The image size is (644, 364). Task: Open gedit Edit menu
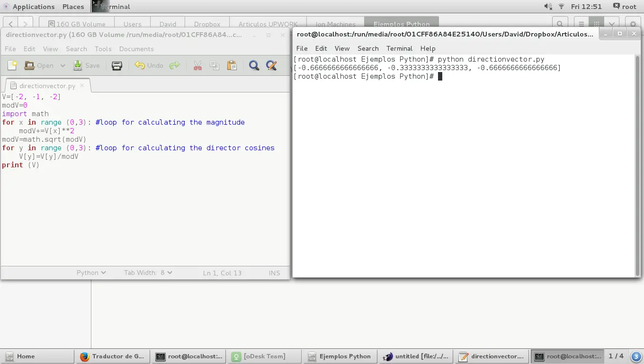click(x=29, y=49)
